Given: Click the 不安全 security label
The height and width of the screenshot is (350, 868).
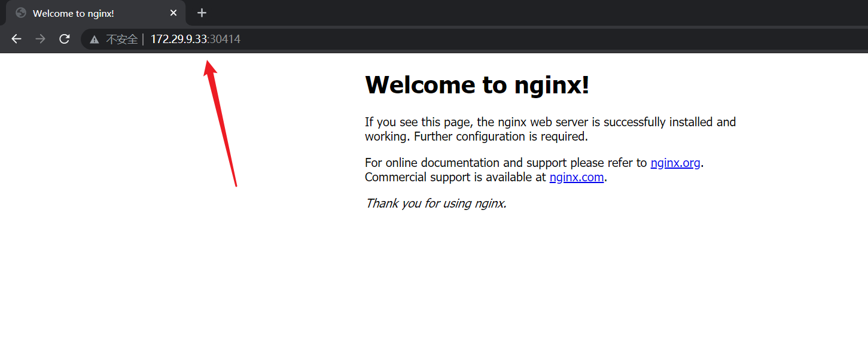Looking at the screenshot, I should tap(122, 39).
